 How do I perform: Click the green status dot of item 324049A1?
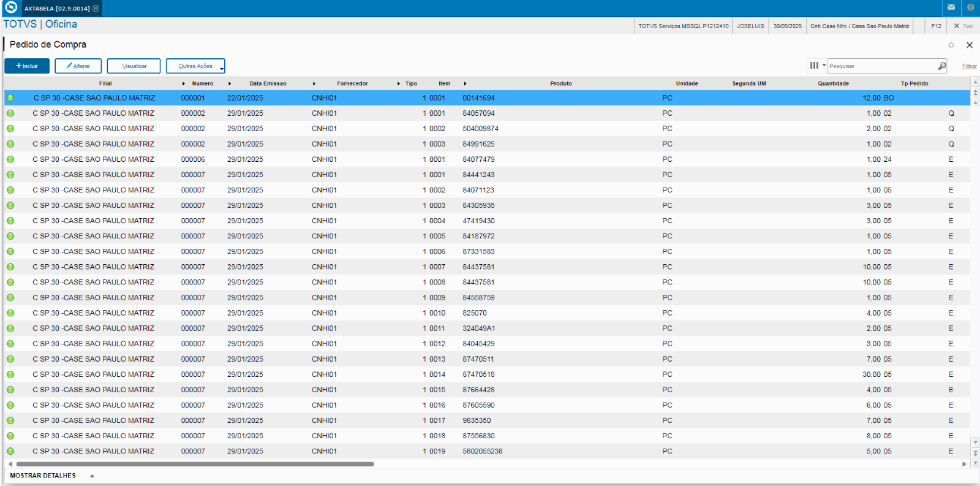pyautogui.click(x=10, y=328)
